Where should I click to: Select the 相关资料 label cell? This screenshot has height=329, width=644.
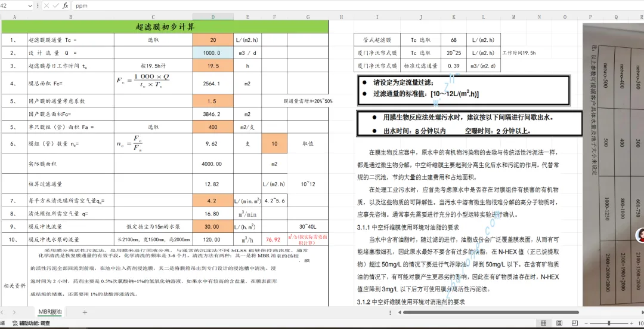[14, 285]
